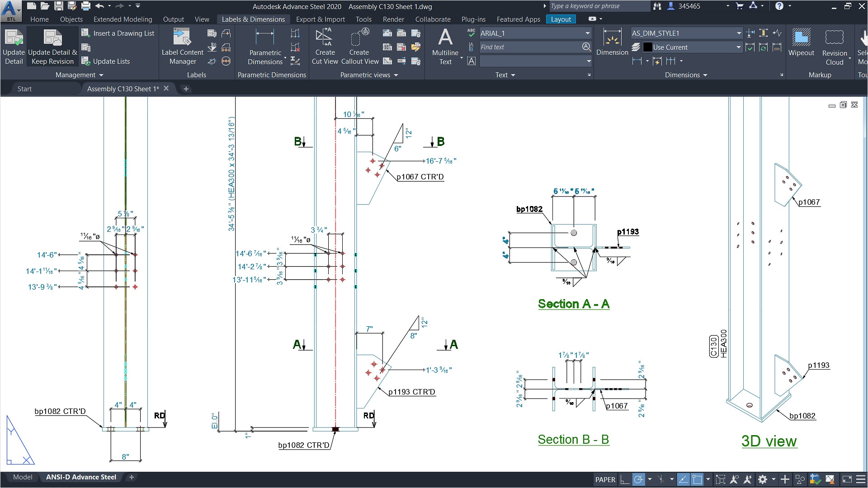The width and height of the screenshot is (868, 488).
Task: Open the Output ribbon tab
Action: [174, 19]
